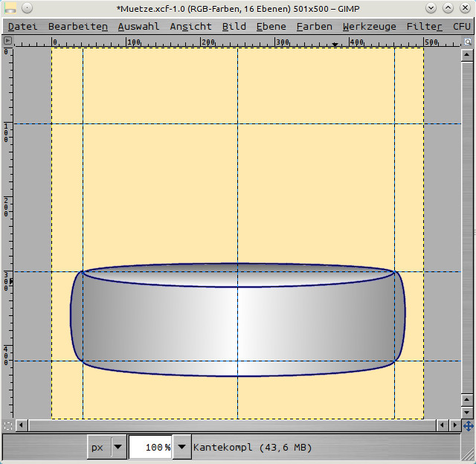Open the Datei menu
This screenshot has width=476, height=464.
pos(22,27)
